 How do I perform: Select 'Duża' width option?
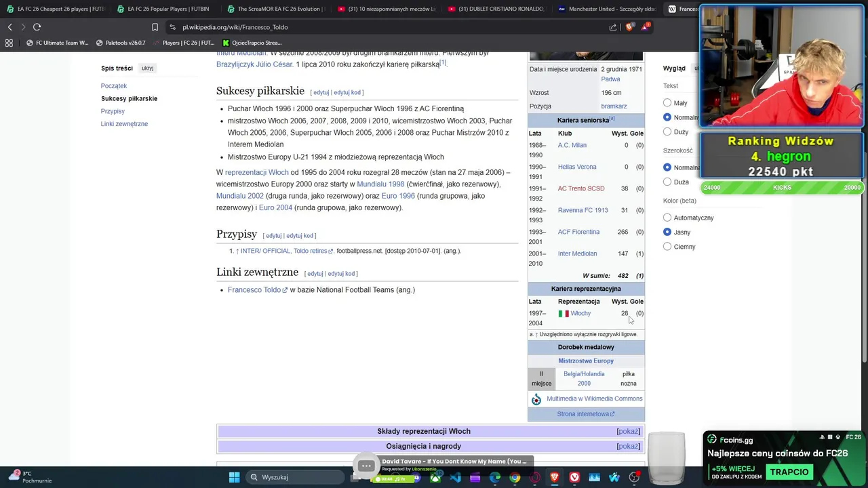tap(667, 182)
